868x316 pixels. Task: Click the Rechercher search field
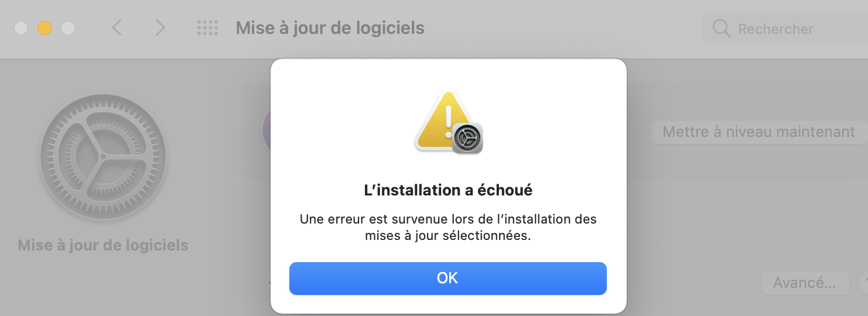[785, 29]
